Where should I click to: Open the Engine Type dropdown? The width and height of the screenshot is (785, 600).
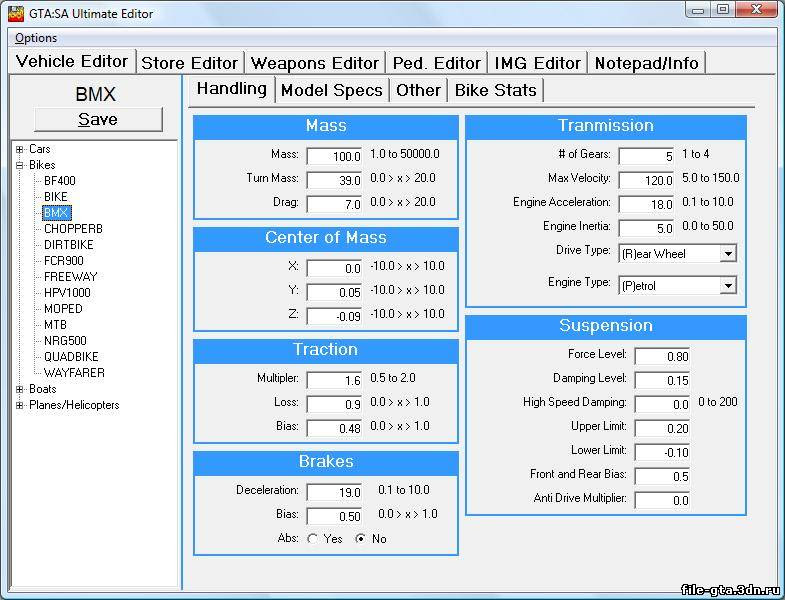pyautogui.click(x=728, y=286)
